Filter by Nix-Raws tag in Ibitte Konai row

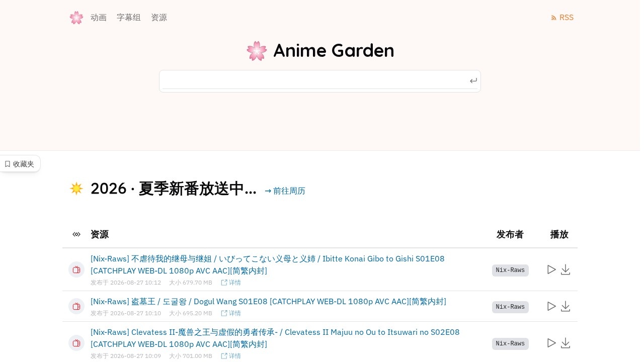click(x=510, y=270)
